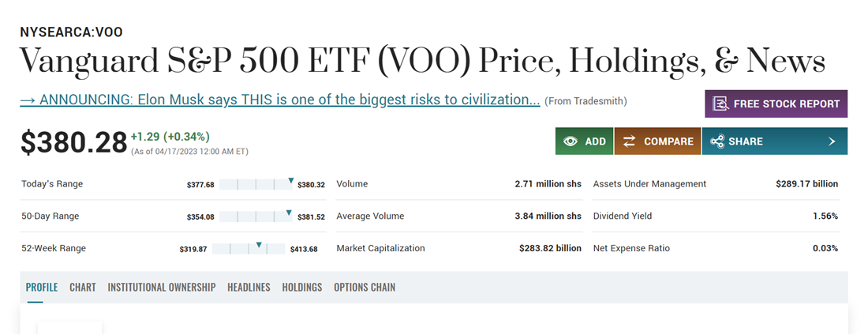868x335 pixels.
Task: Click the Share button label
Action: 746,141
